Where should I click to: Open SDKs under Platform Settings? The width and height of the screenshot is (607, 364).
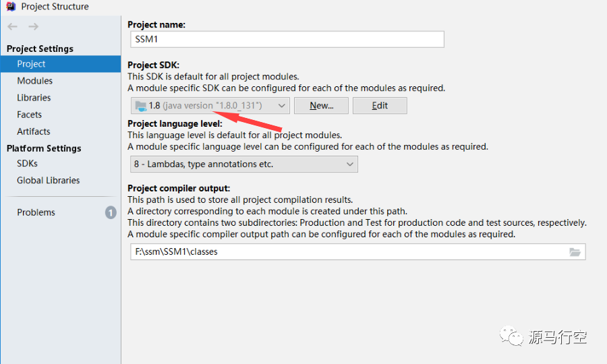pyautogui.click(x=28, y=163)
